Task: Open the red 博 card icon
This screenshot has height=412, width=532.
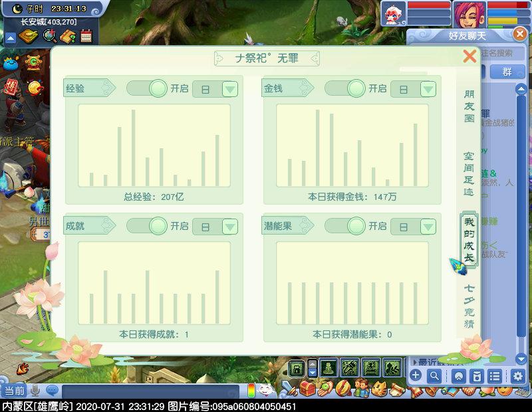Action: coord(11,88)
